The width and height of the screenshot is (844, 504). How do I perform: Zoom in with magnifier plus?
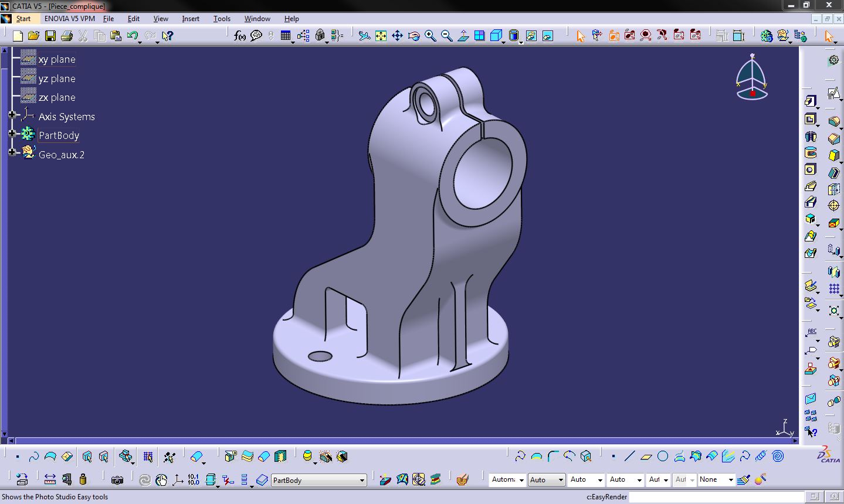[x=430, y=36]
